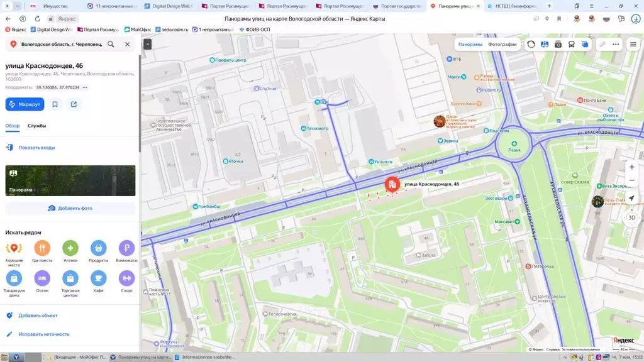Toggle the public transport bus layer icon
This screenshot has width=644, height=362.
[571, 45]
